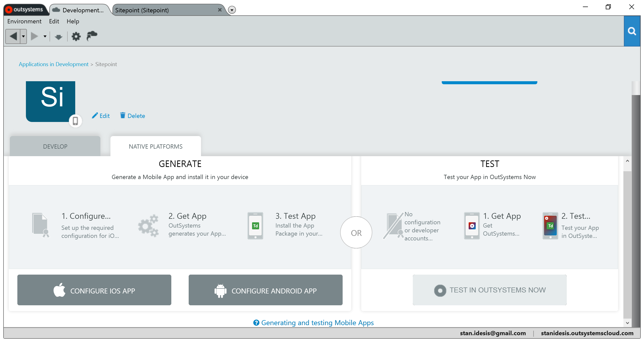Open the Environment menu
This screenshot has height=342, width=644.
point(24,21)
